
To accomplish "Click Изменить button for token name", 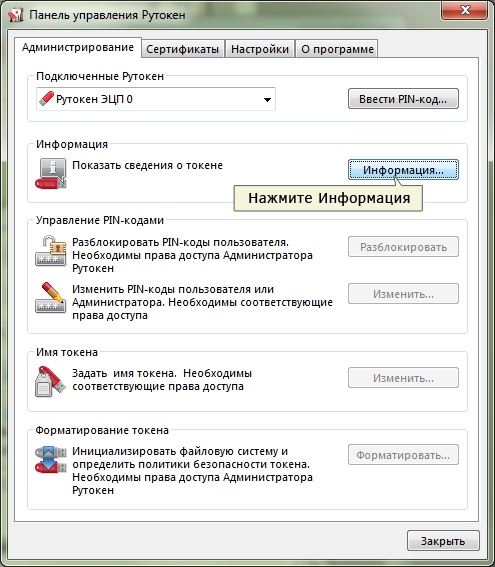I will [404, 378].
